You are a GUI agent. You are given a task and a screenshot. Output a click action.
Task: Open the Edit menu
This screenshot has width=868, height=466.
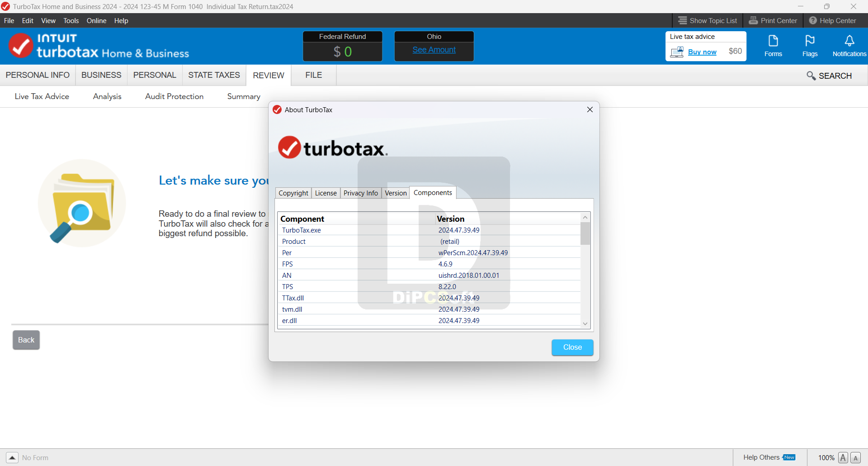click(28, 20)
